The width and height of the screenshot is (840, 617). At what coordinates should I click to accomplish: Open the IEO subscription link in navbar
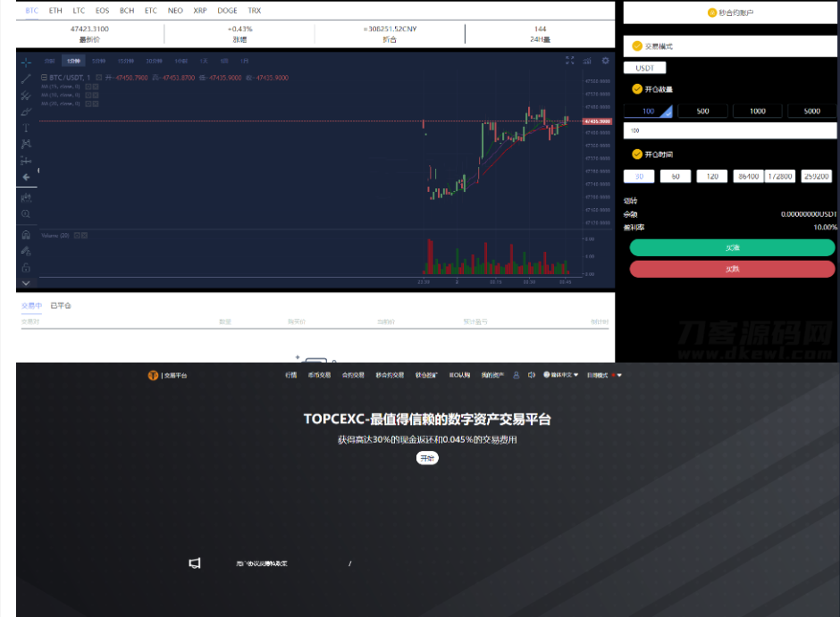(459, 375)
